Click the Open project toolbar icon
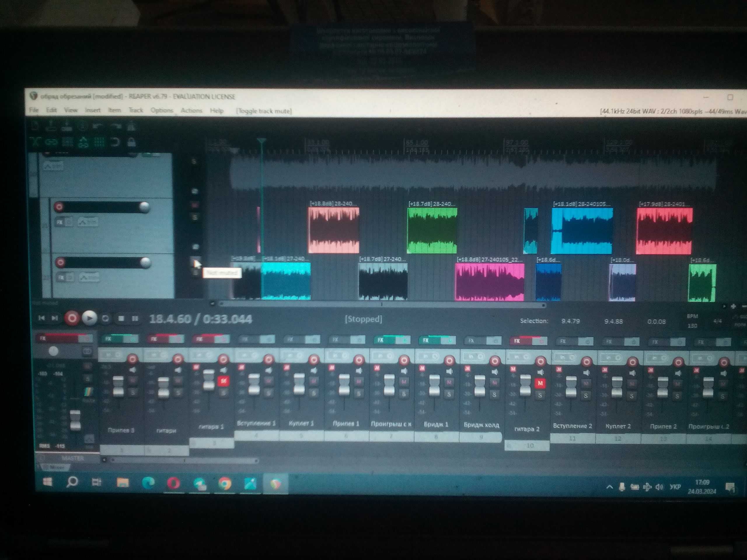 51,127
